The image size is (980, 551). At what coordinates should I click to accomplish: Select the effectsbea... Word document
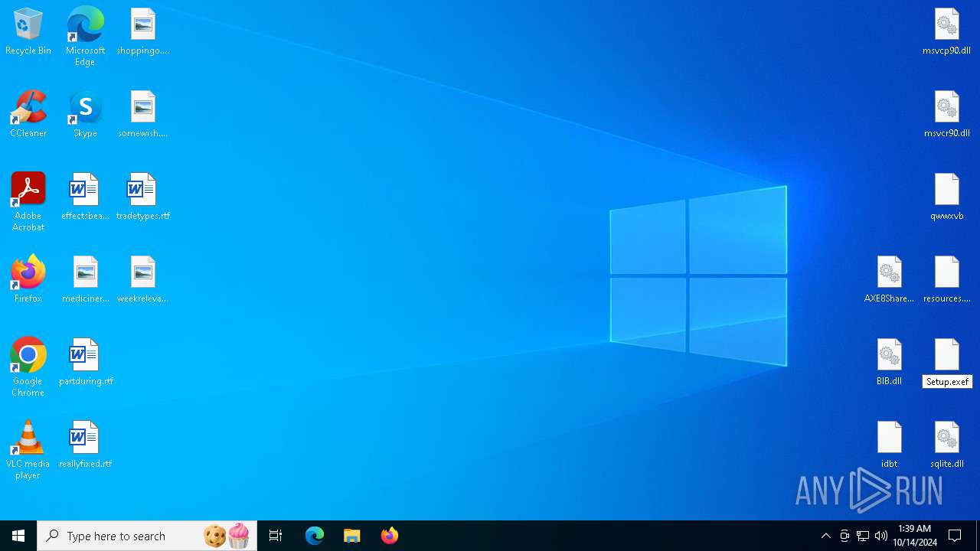(x=85, y=197)
